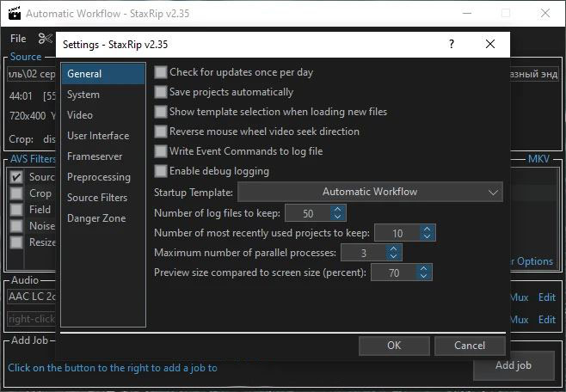Open the File menu
Image resolution: width=566 pixels, height=392 pixels.
tap(18, 39)
